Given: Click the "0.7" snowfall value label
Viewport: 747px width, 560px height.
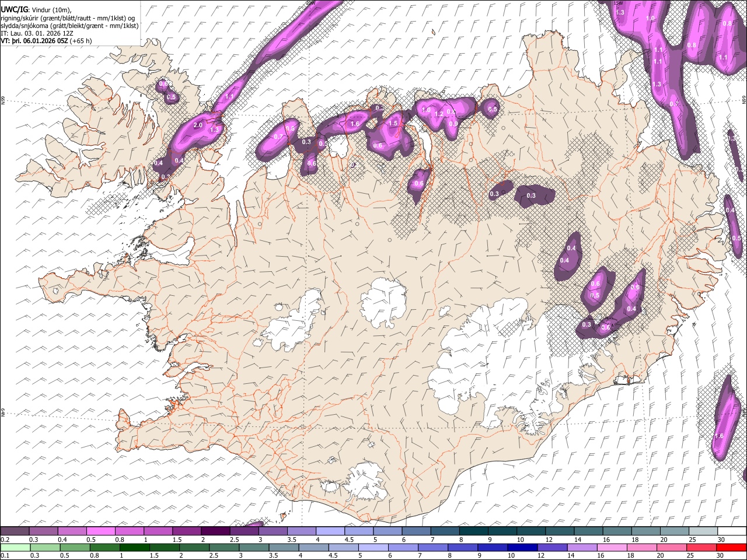Looking at the screenshot, I should tap(278, 137).
